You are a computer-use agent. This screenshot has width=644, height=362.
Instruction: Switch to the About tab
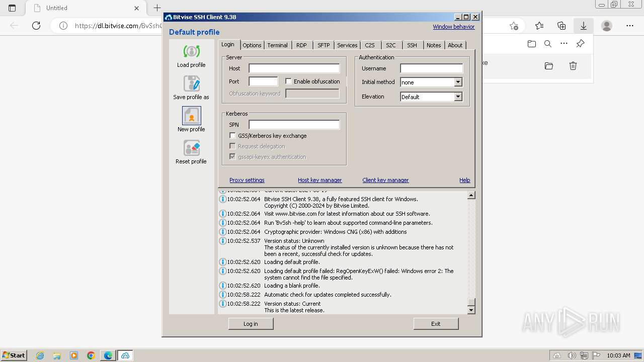(455, 45)
